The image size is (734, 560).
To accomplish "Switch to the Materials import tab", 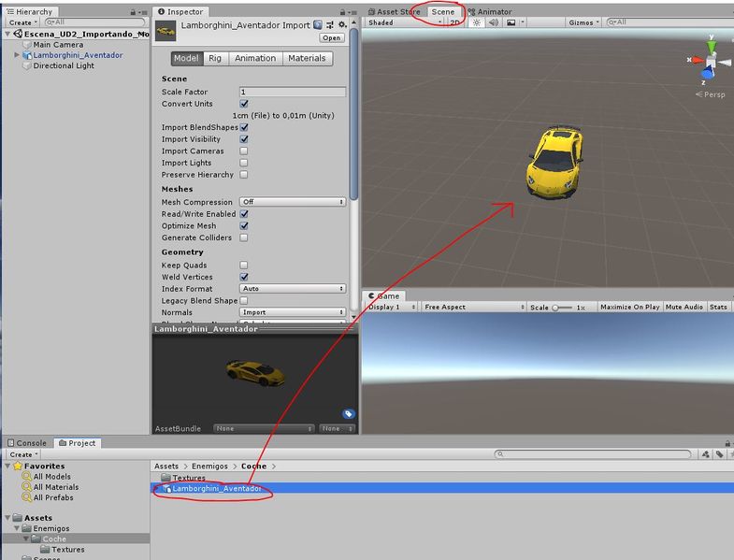I will 307,58.
